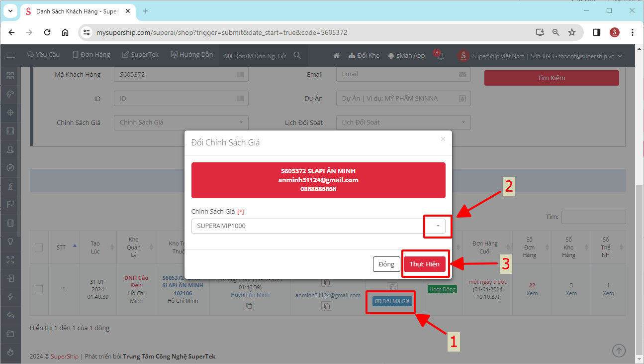Open the Đơn Hàng menu
Image resolution: width=644 pixels, height=364 pixels.
pyautogui.click(x=92, y=55)
